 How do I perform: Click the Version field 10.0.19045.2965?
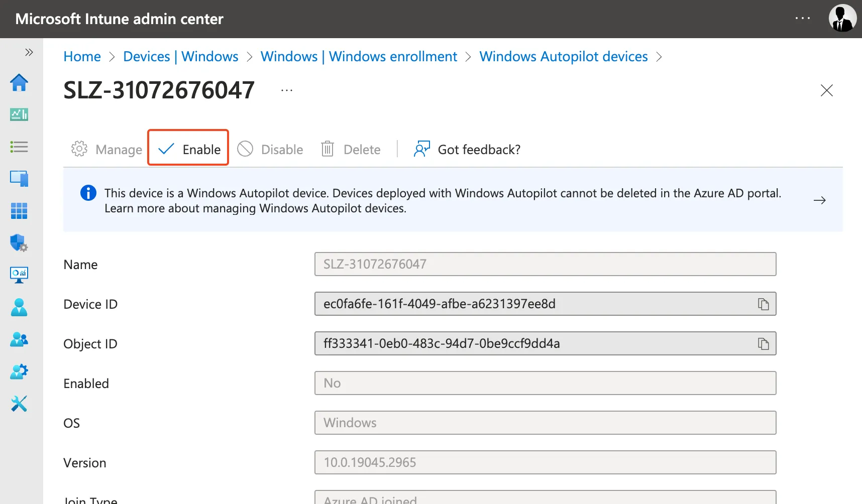click(x=545, y=462)
